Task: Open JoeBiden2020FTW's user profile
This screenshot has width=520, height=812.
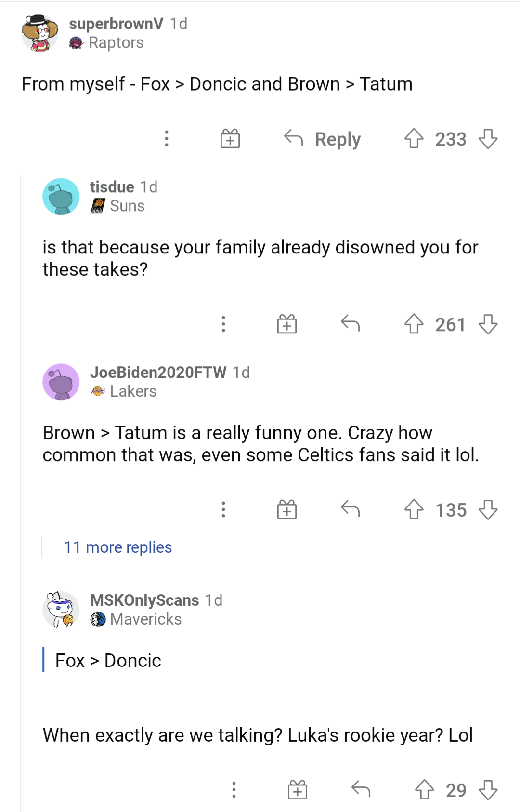Action: coord(159,372)
